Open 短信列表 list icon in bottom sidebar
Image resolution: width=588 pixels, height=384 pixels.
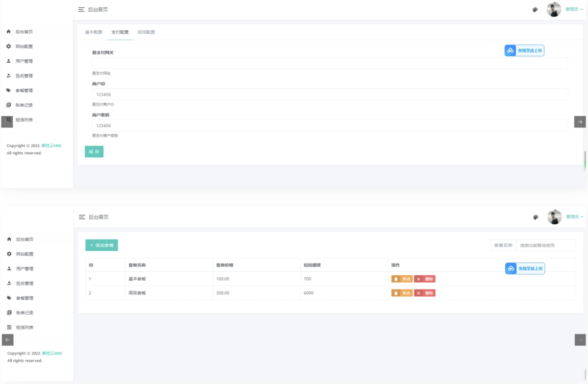[9, 327]
